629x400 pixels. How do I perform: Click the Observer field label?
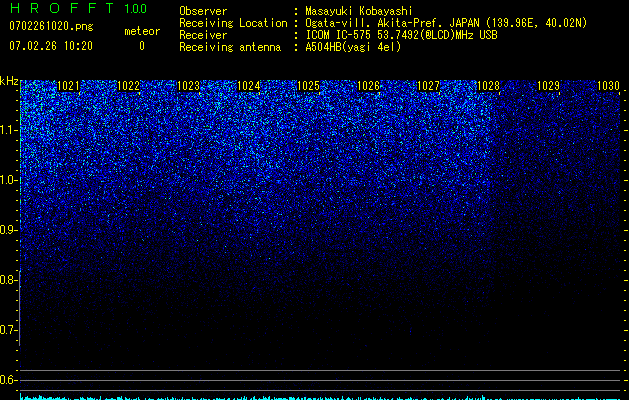click(203, 11)
